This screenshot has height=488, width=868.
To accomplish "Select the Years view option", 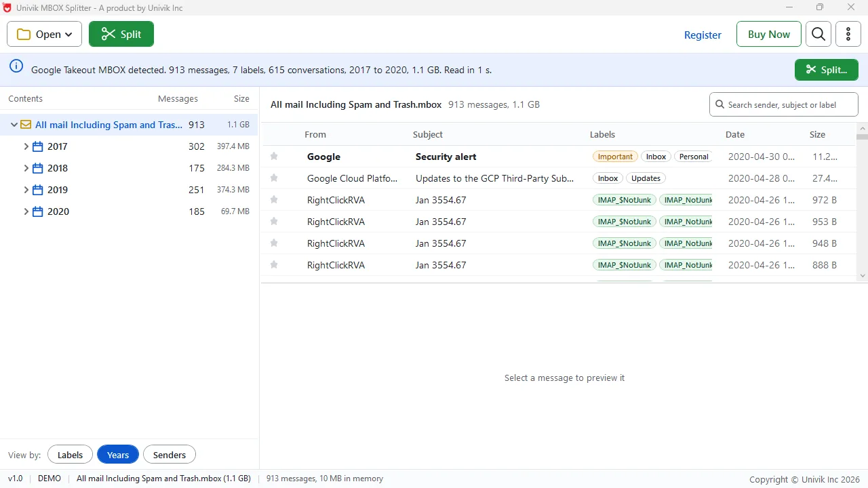I will 118,455.
